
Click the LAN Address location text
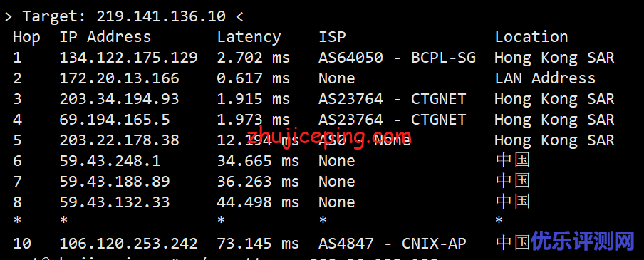pyautogui.click(x=544, y=78)
